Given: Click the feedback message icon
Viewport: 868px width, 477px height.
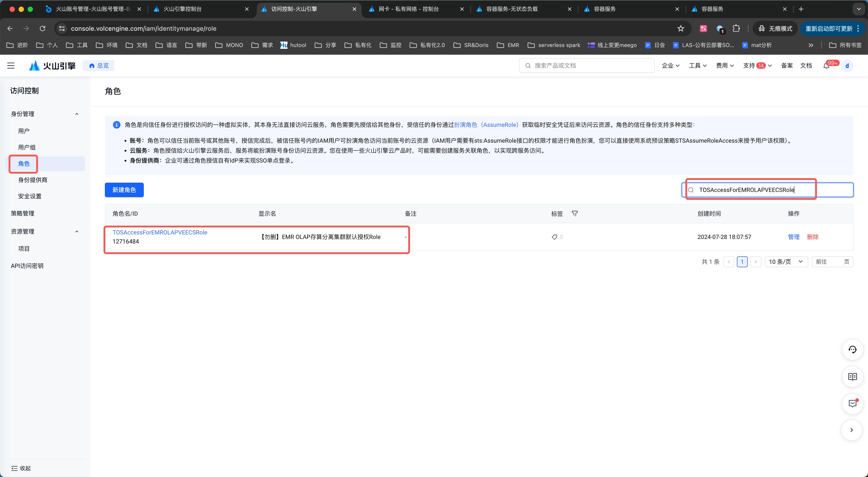Looking at the screenshot, I should click(852, 404).
